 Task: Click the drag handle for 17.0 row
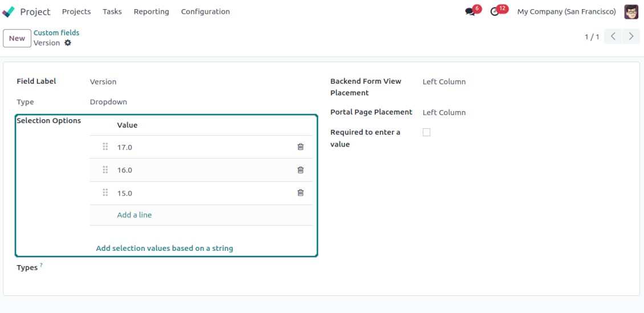(x=105, y=147)
